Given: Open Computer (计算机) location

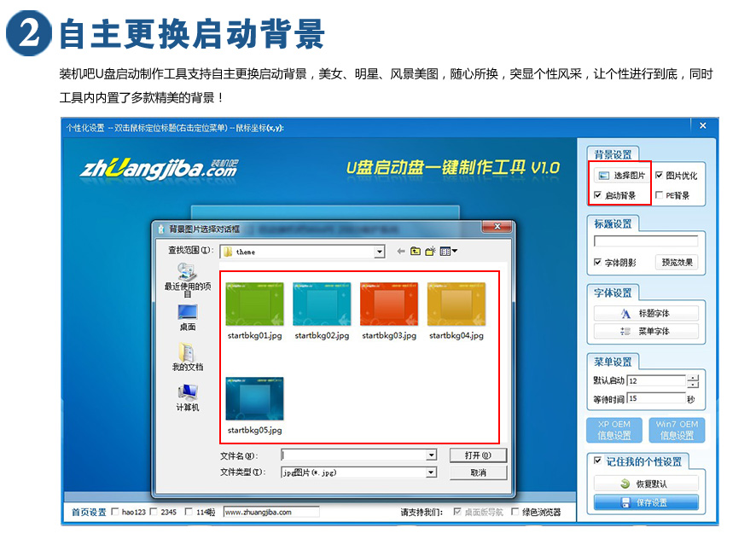Looking at the screenshot, I should [x=188, y=397].
